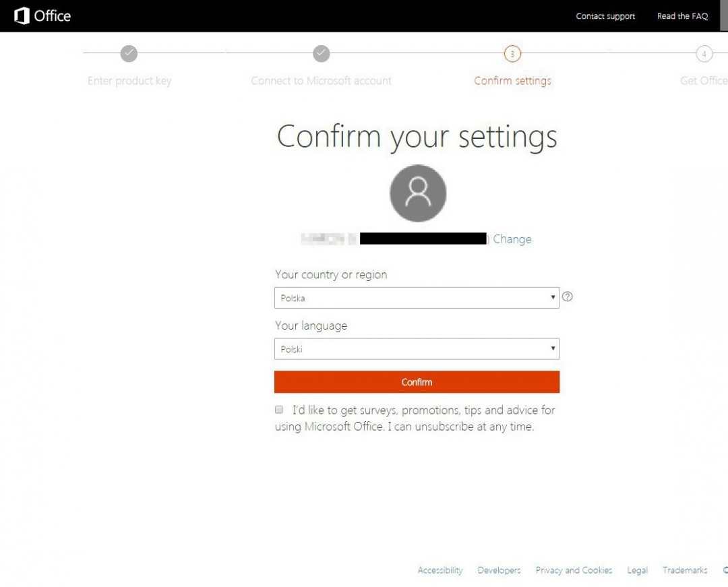Click the user profile avatar icon

click(418, 193)
